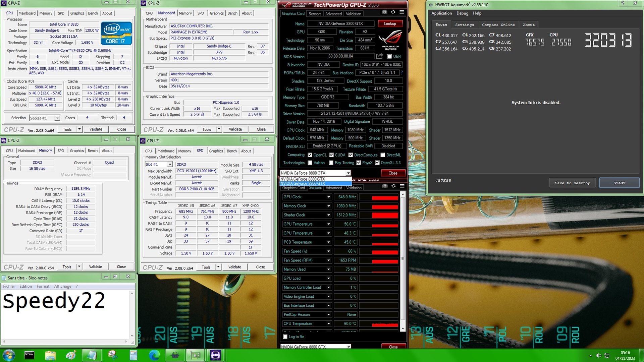Open the PerfCap Reason sensor dropdown
Viewport: 644px width, 362px height.
pos(329,314)
